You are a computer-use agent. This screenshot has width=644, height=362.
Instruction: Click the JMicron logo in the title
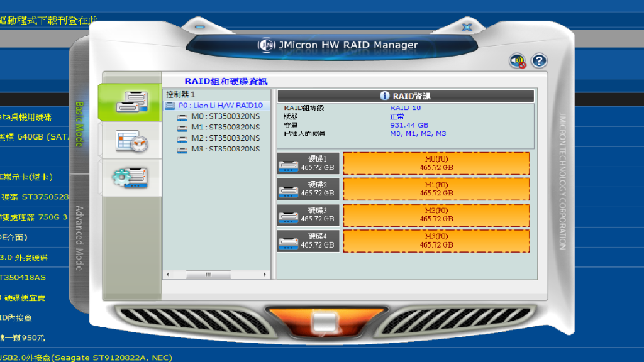(266, 45)
